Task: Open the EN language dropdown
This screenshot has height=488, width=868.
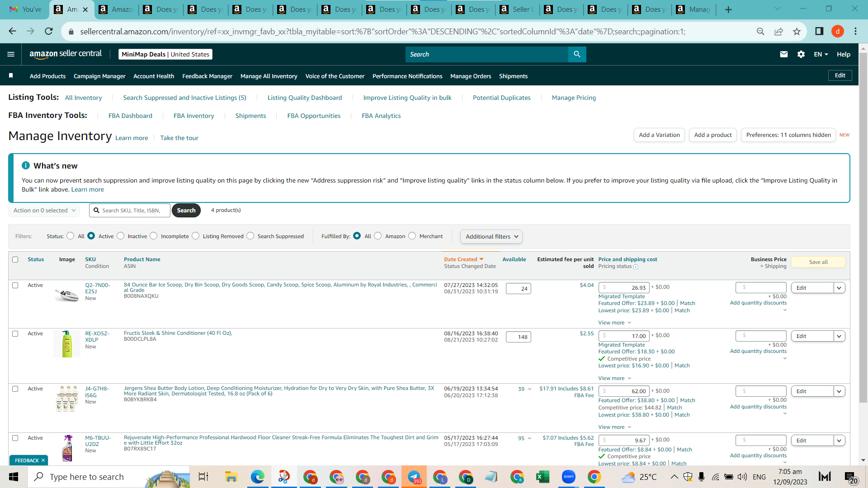Action: click(x=821, y=54)
